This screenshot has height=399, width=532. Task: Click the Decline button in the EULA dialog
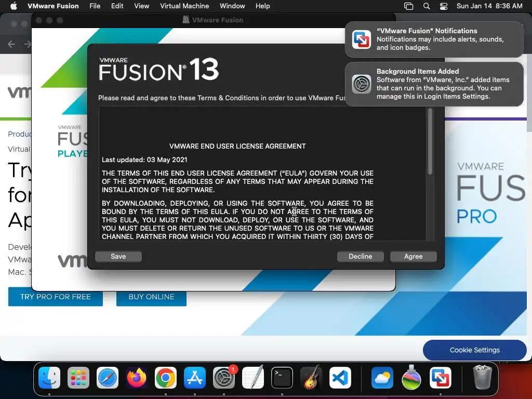point(361,257)
